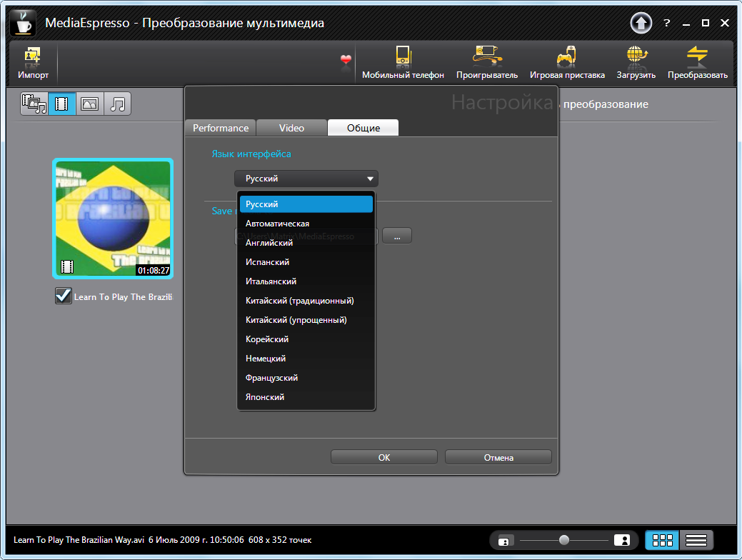This screenshot has width=742, height=560.
Task: Uncheck Learn To Play The Brazilian video
Action: click(64, 296)
